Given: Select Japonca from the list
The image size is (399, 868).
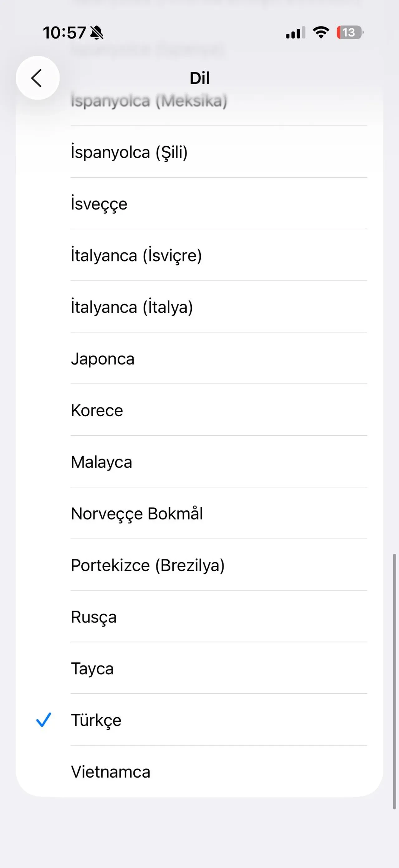Looking at the screenshot, I should click(x=103, y=358).
